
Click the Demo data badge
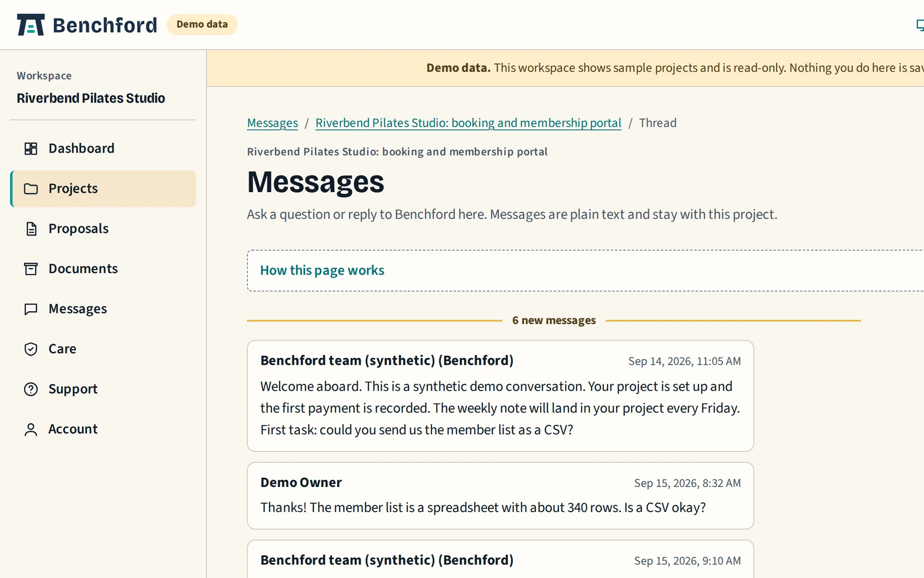click(202, 25)
